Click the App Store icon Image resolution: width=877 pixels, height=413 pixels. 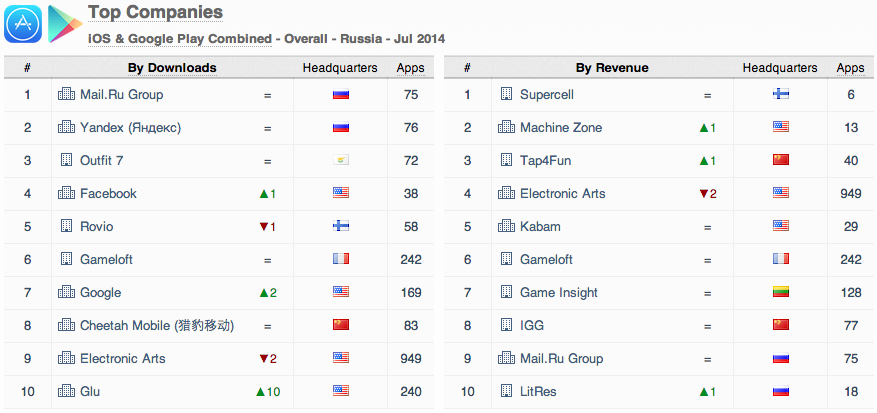click(x=22, y=24)
